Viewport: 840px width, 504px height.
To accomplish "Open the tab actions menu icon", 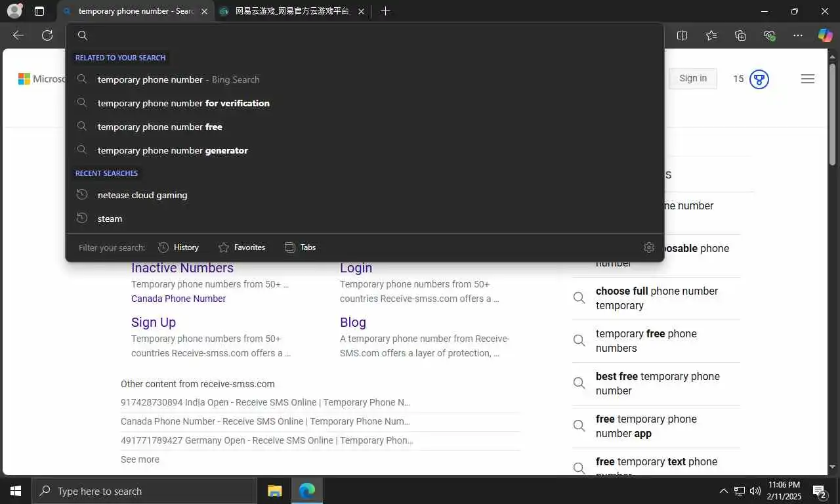I will coord(39,11).
